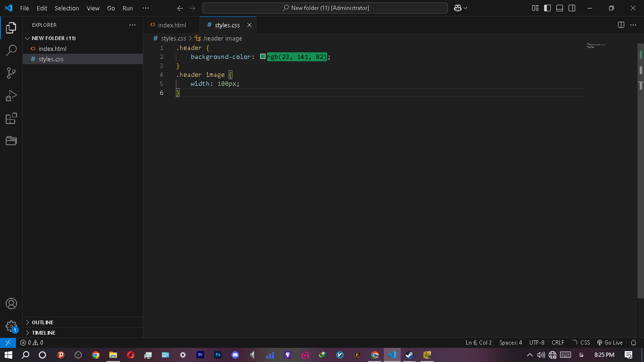
Task: Open the notifications bell in status bar
Action: point(633,343)
